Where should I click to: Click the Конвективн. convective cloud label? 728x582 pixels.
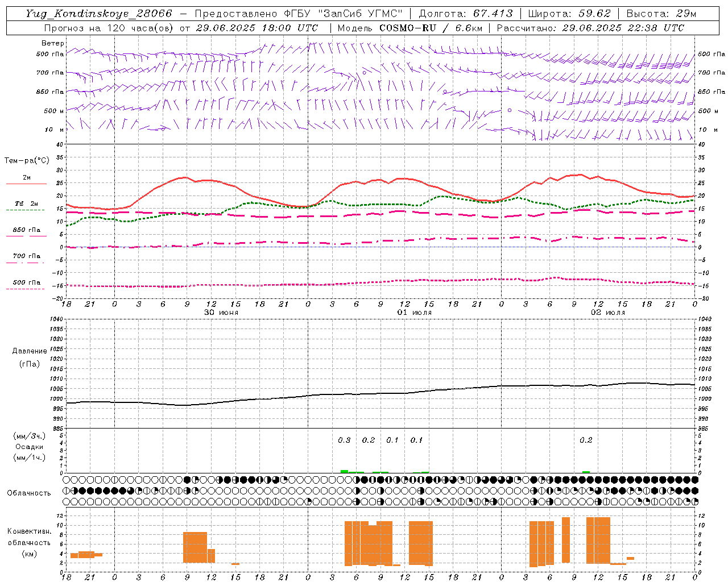(x=29, y=531)
